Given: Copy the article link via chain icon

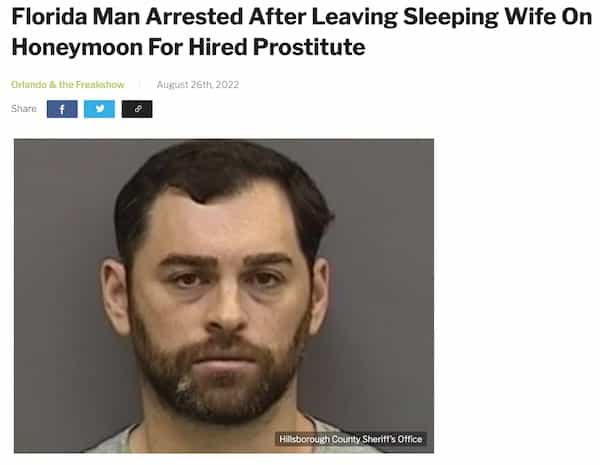Looking at the screenshot, I should (x=137, y=109).
